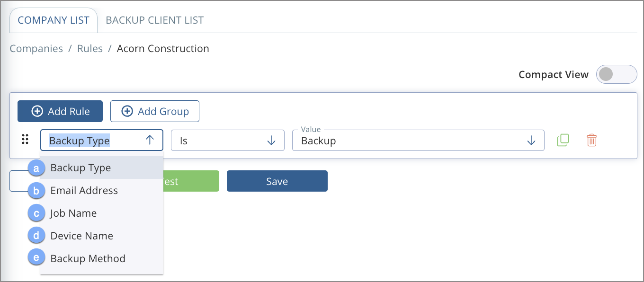Click the up arrow in Backup Type field
Screen dimensions: 644x282
(150, 140)
